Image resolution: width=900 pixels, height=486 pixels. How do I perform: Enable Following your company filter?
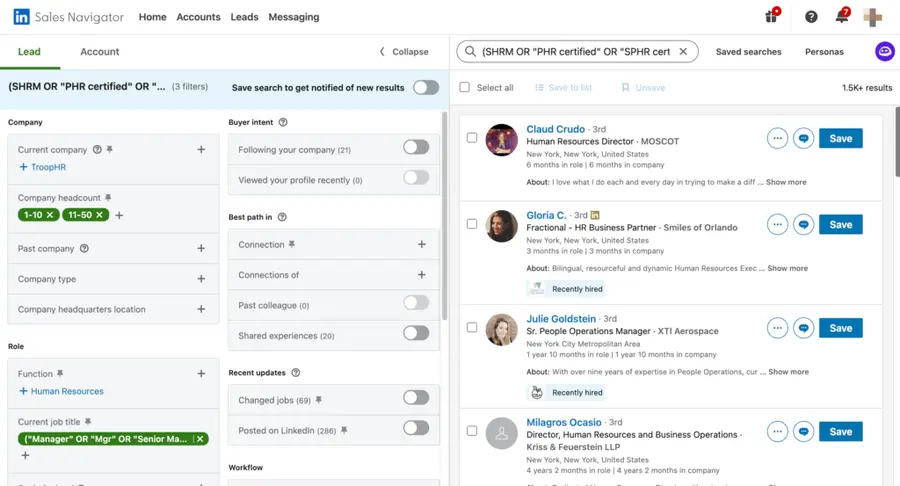click(x=416, y=147)
